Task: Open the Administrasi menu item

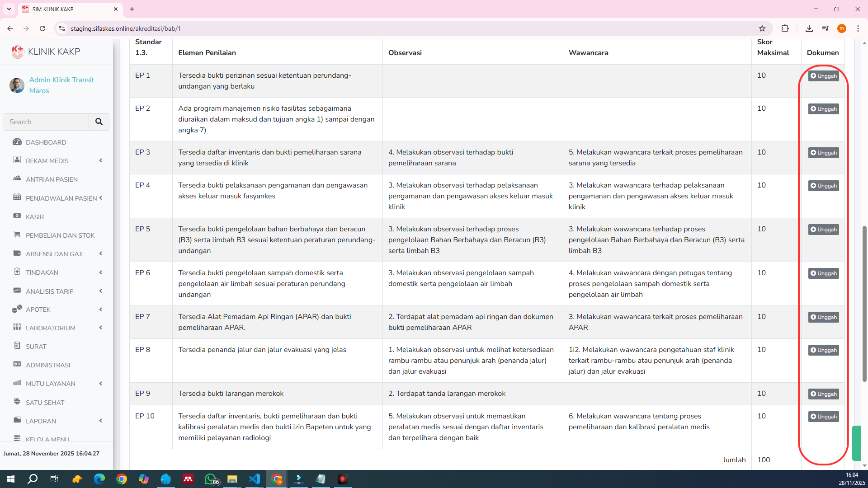Action: click(x=48, y=365)
